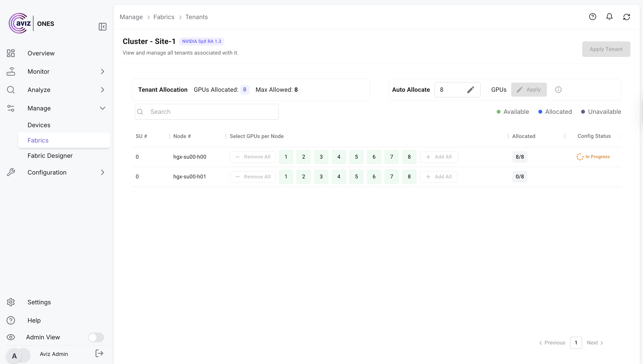Toggle the Admin View switch

[96, 337]
